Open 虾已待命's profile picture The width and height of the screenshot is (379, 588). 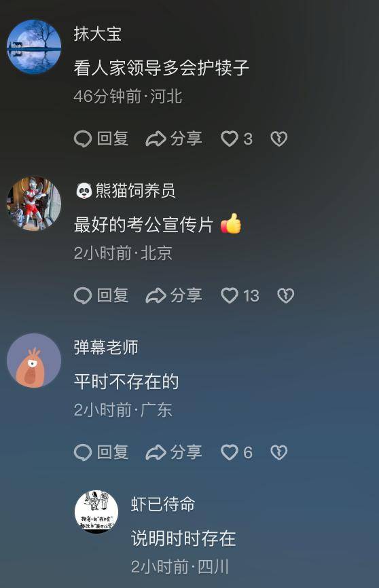click(96, 511)
